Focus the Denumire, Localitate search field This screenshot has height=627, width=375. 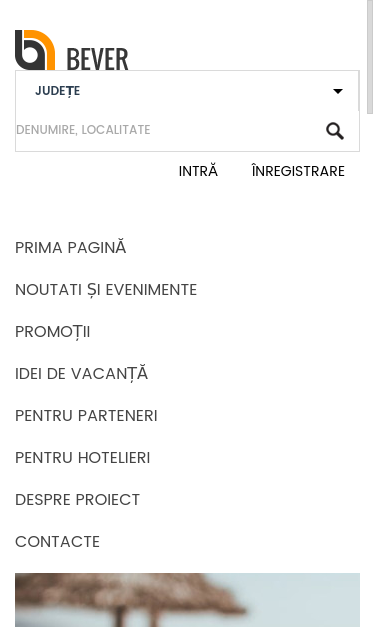pos(170,130)
